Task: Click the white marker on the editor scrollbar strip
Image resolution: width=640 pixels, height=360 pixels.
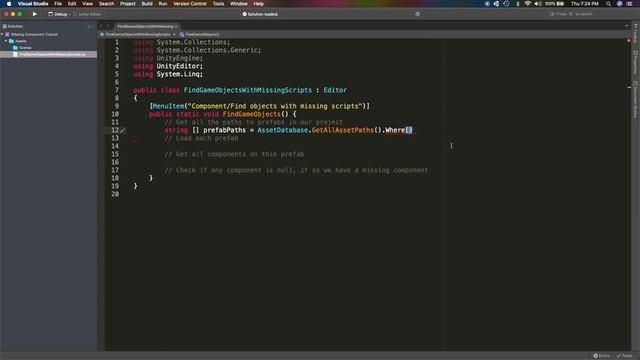Action: (x=629, y=87)
